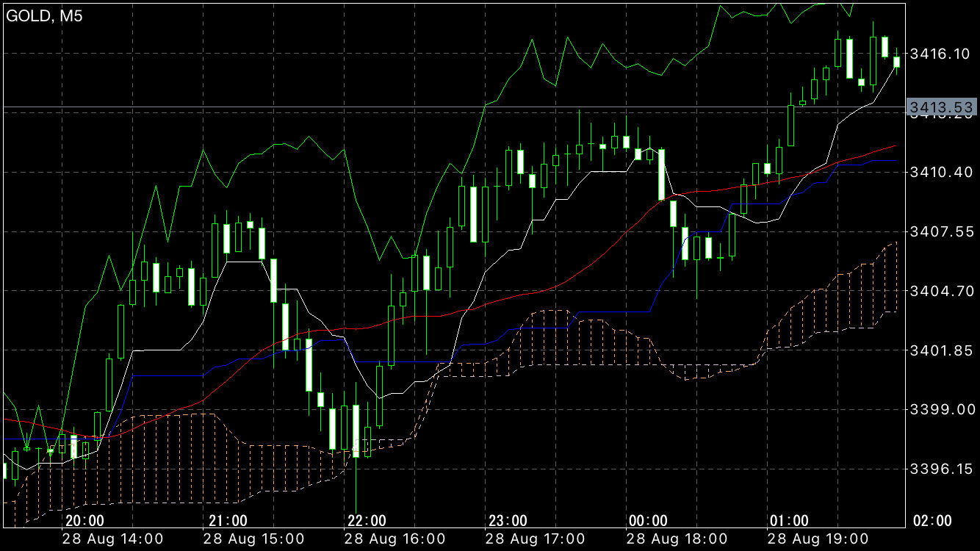Click the 02:00 time axis label
The height and width of the screenshot is (551, 980).
coord(932,521)
